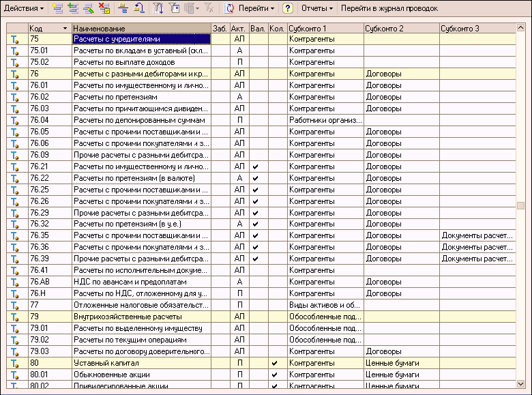Open the Отчеты dropdown menu
532x395 pixels.
point(317,9)
